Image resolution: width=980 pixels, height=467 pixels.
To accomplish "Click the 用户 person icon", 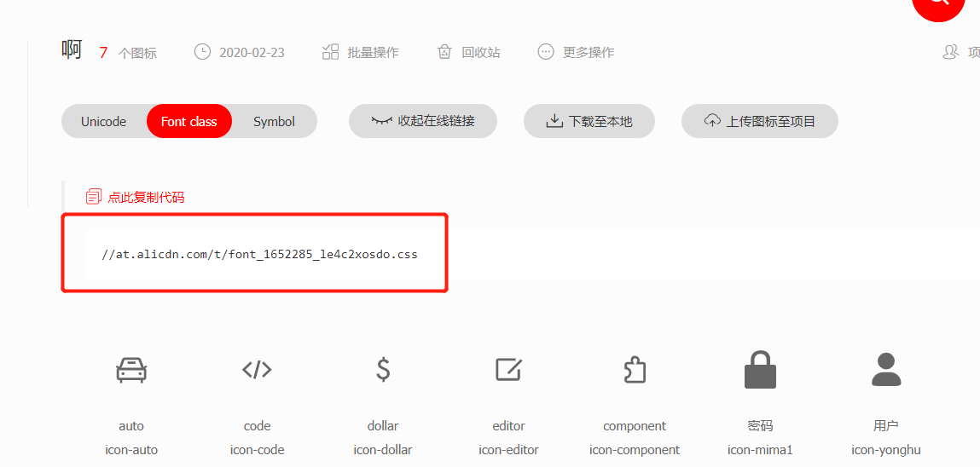I will 886,370.
